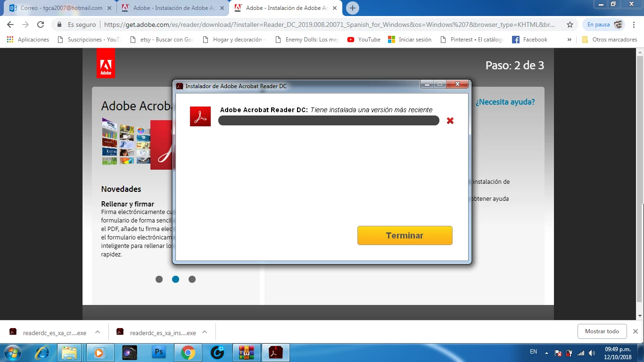The height and width of the screenshot is (362, 644).
Task: Click the EN language indicator
Action: point(533,352)
